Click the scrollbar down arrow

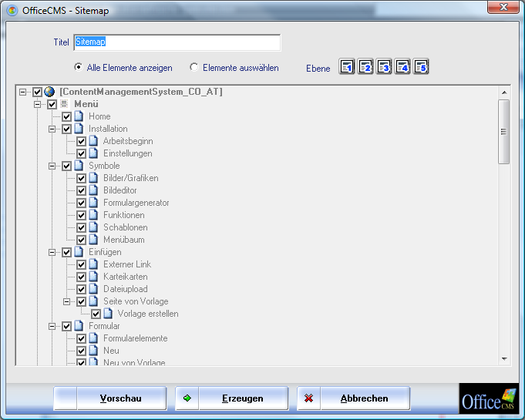pyautogui.click(x=504, y=359)
